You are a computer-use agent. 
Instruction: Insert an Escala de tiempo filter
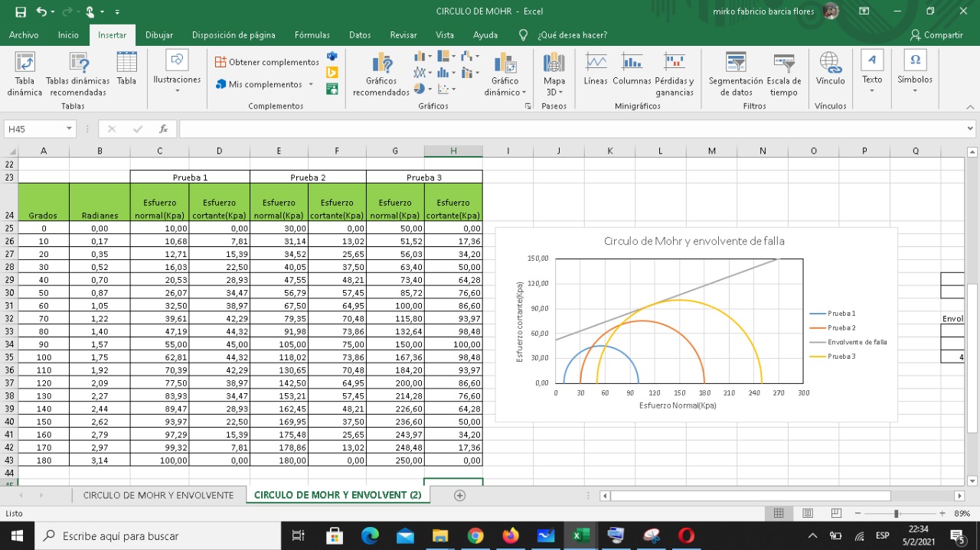(783, 74)
